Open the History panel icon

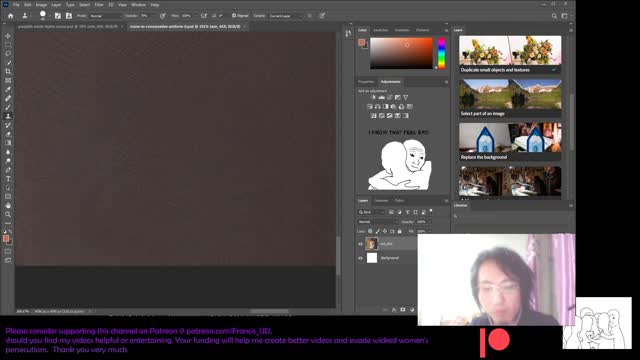(348, 33)
